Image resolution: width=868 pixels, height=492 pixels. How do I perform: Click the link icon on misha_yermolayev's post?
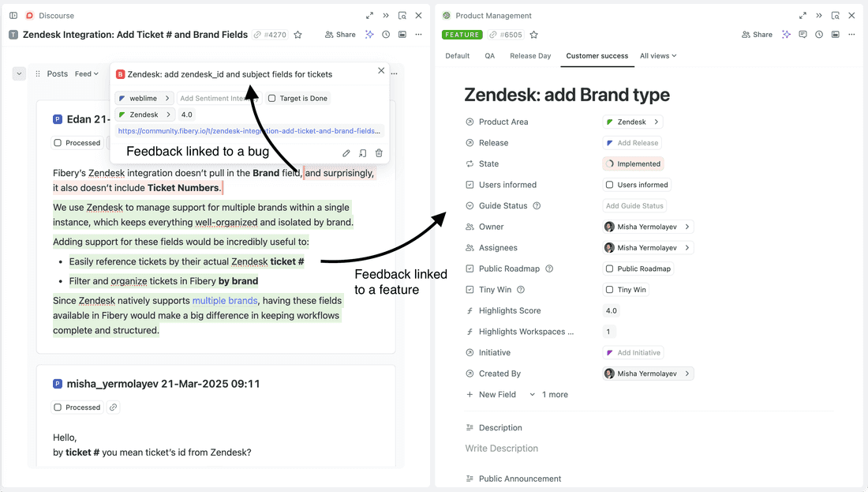[113, 407]
